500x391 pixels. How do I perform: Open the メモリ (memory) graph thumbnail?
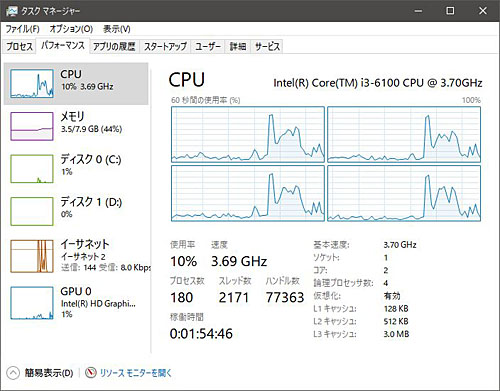[32, 126]
